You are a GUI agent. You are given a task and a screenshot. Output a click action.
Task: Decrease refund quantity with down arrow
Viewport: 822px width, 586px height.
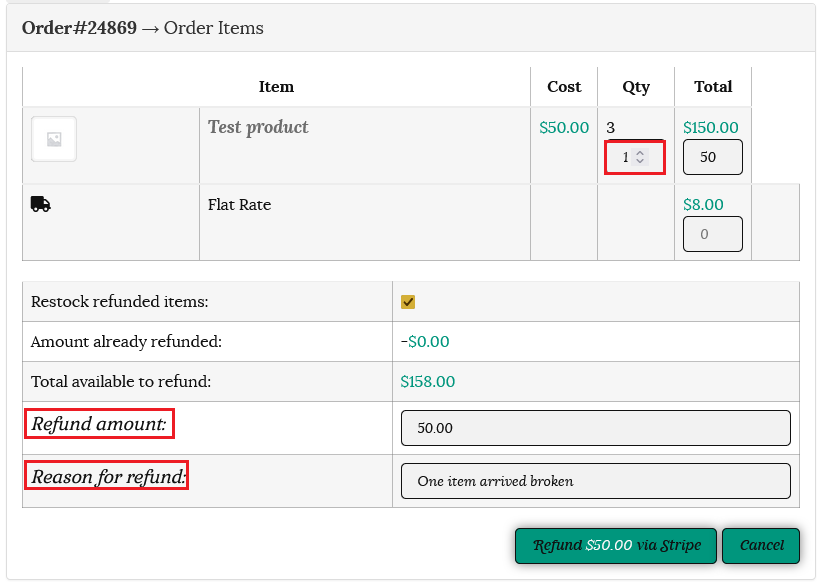pyautogui.click(x=640, y=162)
